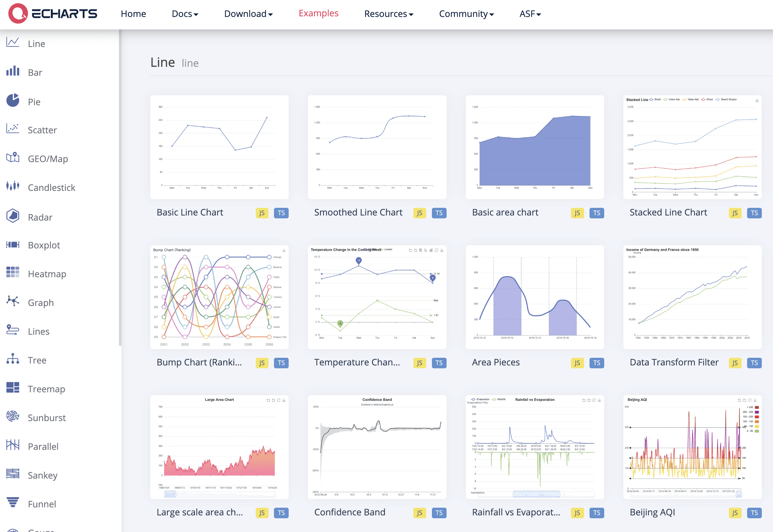Select the Sunburst category label
Screen dimensions: 773x532
[x=47, y=418]
